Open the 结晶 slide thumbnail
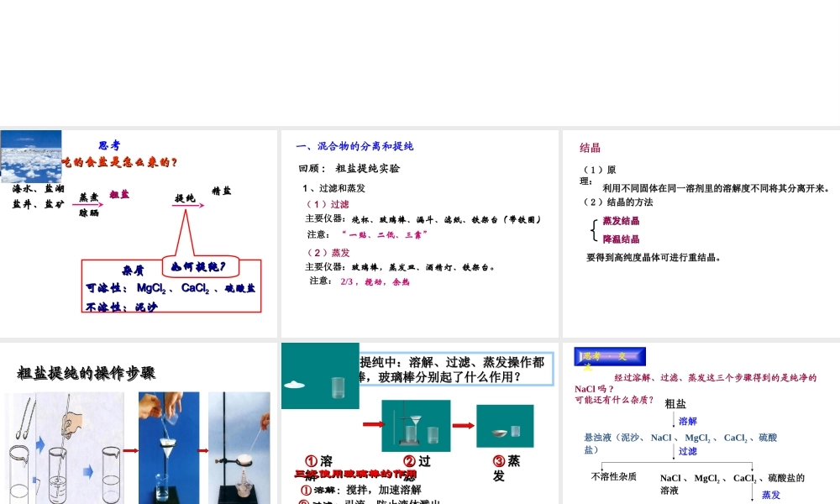This screenshot has width=840, height=504. pos(701,234)
